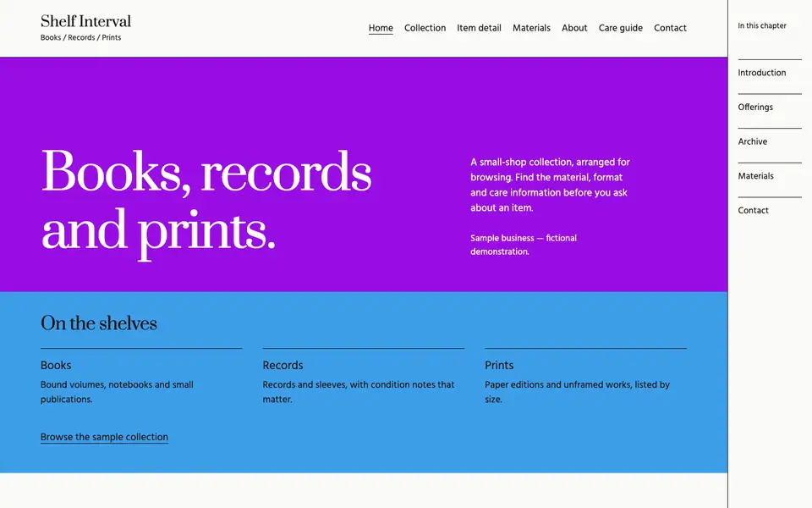Open Materials in the top navigation
Viewport: 812px width, 508px height.
(531, 28)
